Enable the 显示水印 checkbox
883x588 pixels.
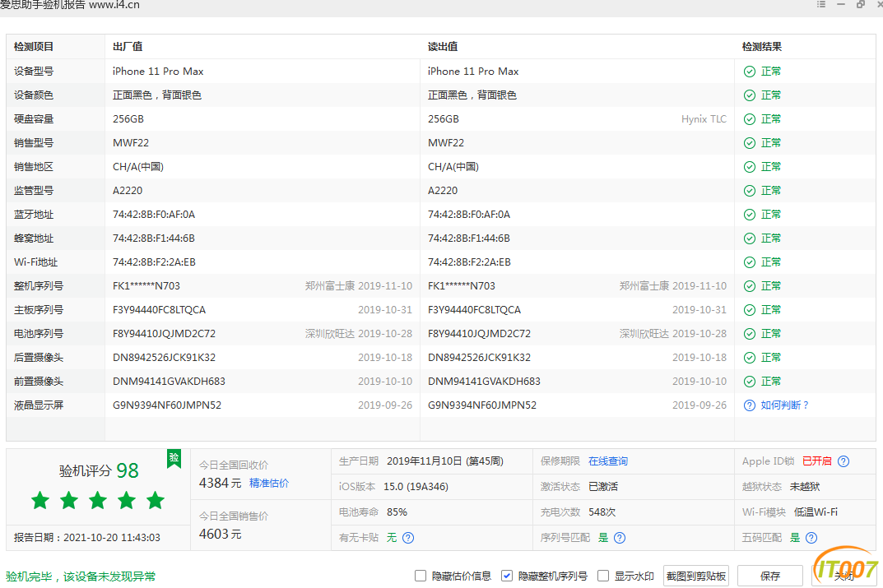603,576
